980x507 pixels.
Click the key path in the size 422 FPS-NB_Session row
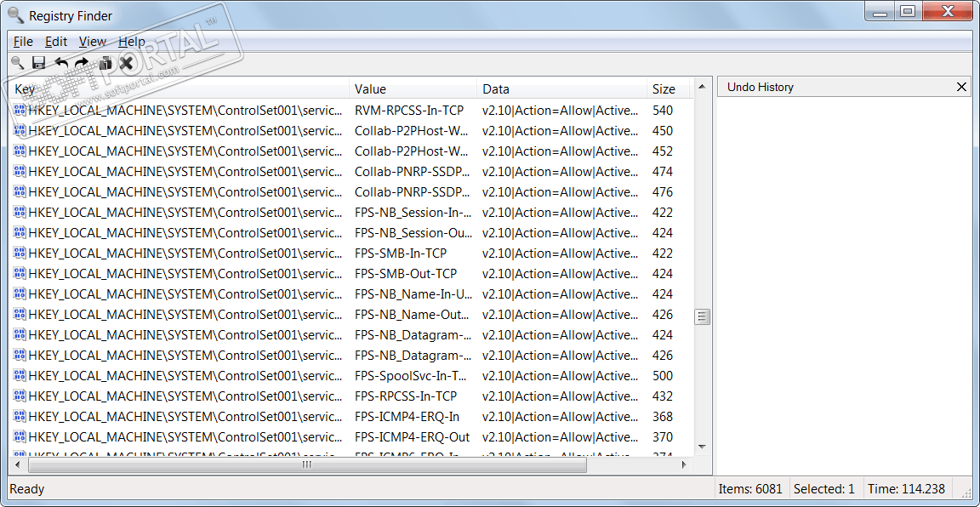click(185, 213)
